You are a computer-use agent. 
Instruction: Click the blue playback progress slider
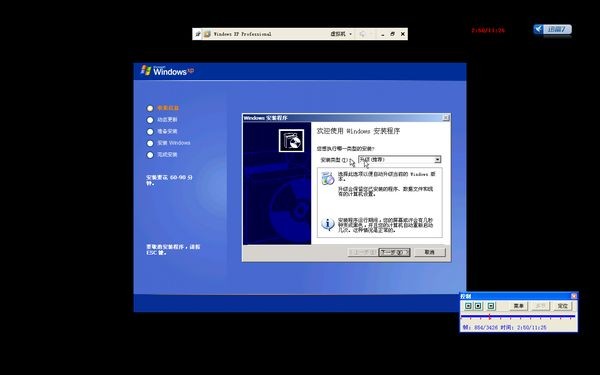click(518, 316)
